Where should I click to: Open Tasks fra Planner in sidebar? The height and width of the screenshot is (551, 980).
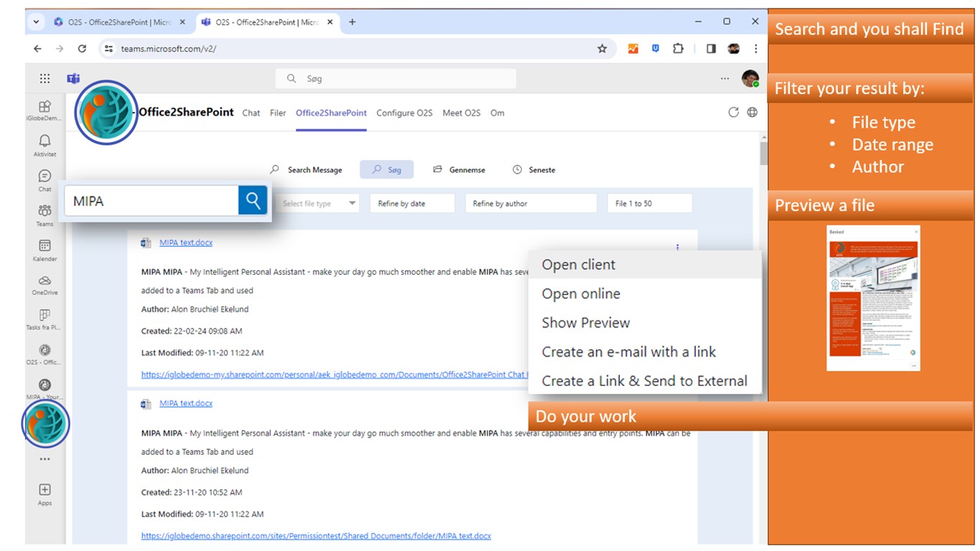point(44,319)
